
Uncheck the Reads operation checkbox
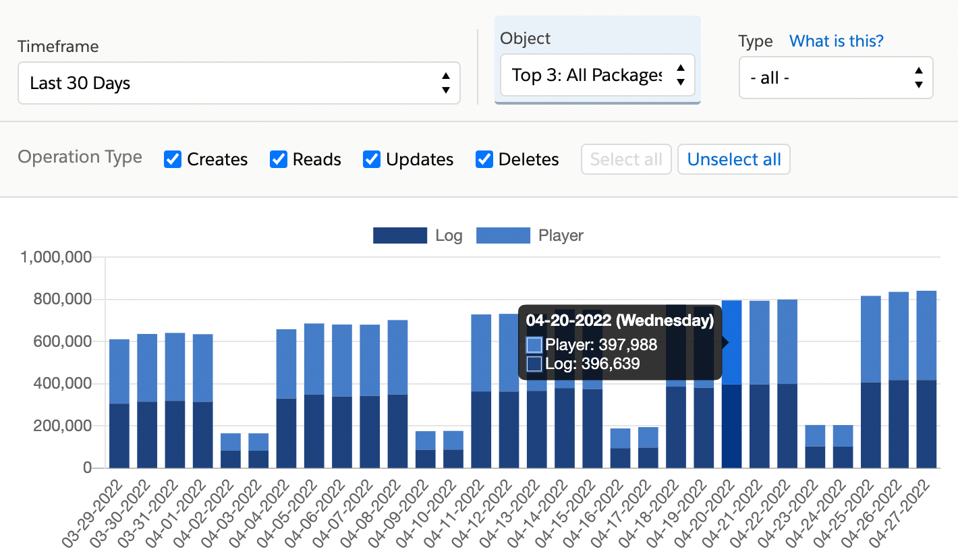point(279,159)
